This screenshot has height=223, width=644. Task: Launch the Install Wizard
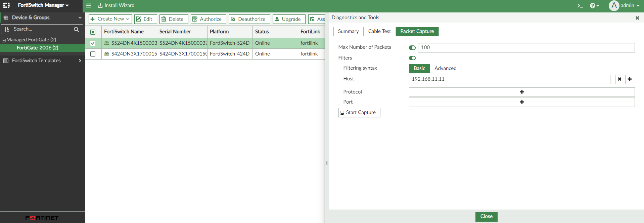116,5
